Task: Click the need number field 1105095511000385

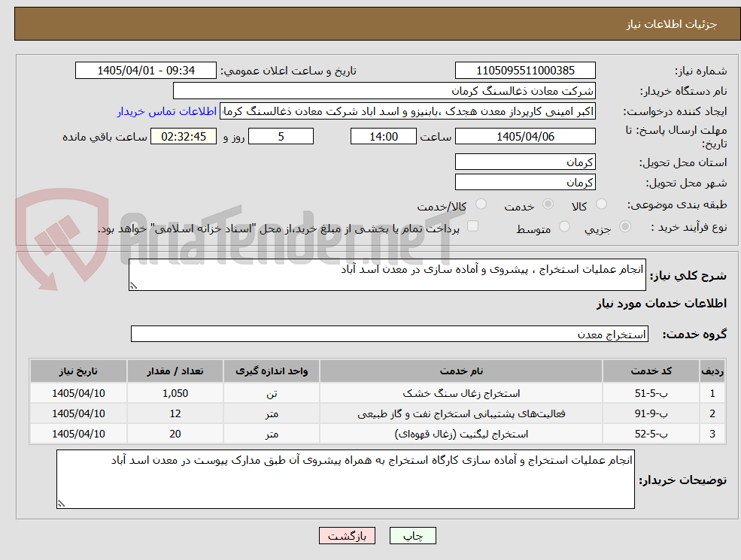Action: (x=525, y=71)
